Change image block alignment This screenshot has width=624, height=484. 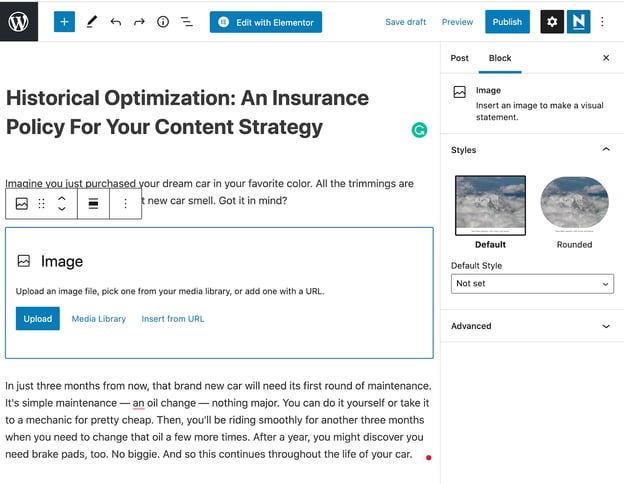tap(93, 203)
